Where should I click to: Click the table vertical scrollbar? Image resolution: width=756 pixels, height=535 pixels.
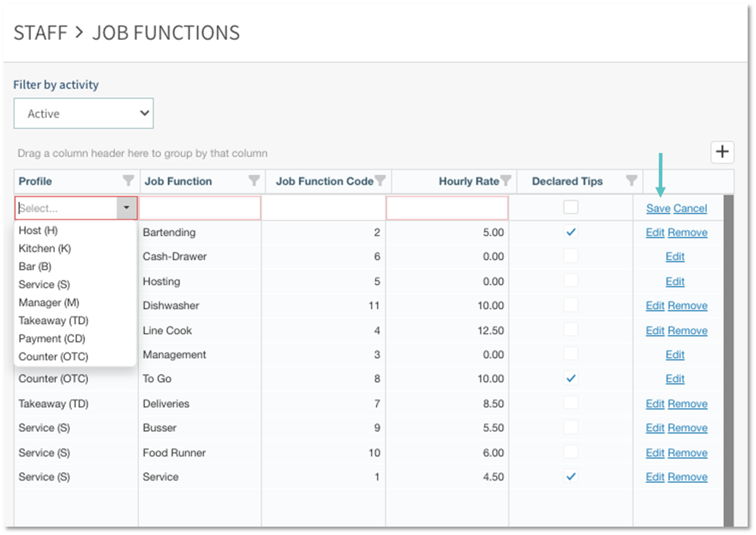(729, 360)
